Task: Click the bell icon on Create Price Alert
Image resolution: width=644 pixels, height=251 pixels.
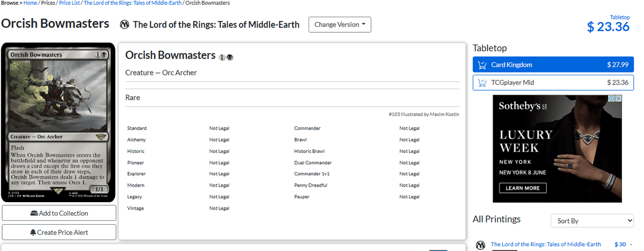Action: (x=33, y=232)
